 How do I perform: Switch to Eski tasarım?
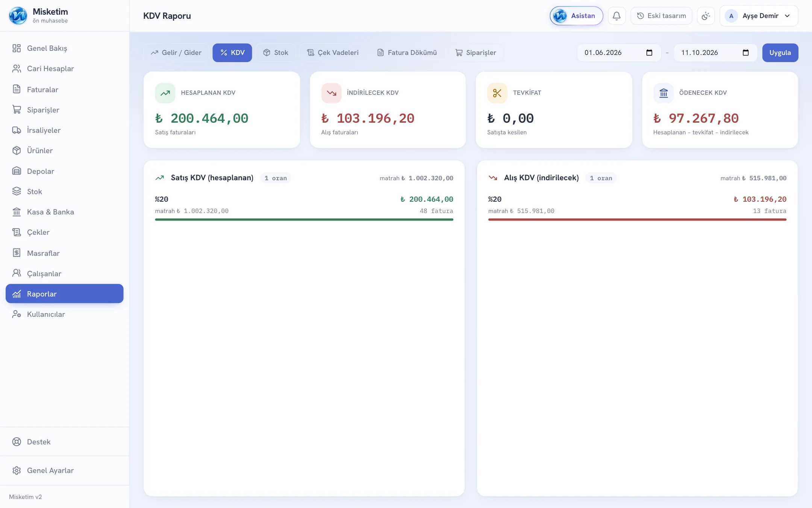coord(661,16)
